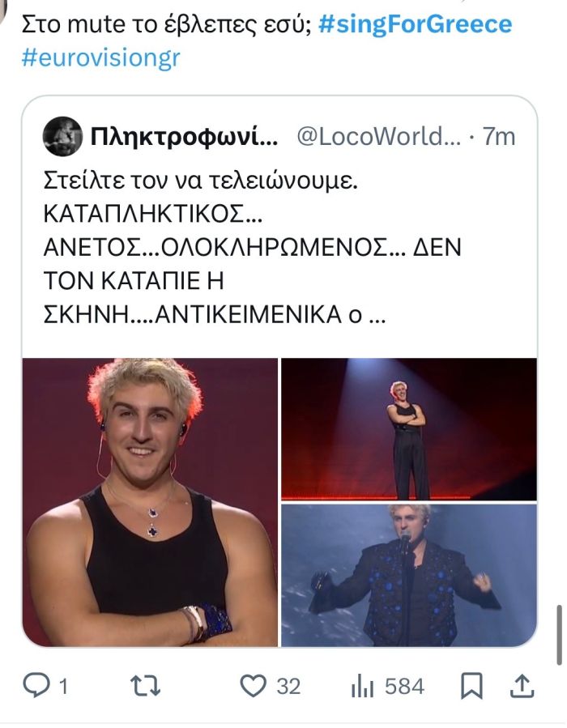Open the @LocoWorld... handle
This screenshot has height=728, width=567.
pyautogui.click(x=378, y=137)
